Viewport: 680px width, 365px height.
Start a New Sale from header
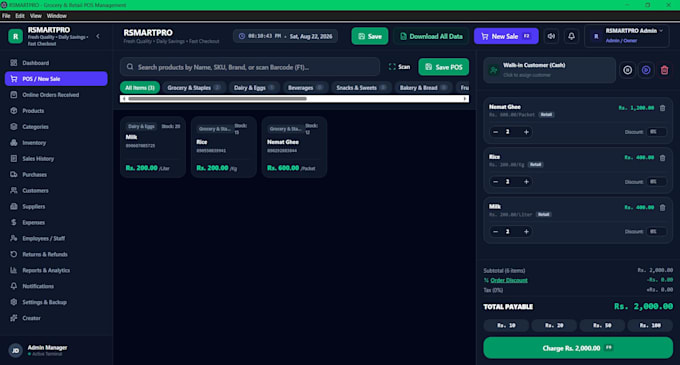[506, 36]
